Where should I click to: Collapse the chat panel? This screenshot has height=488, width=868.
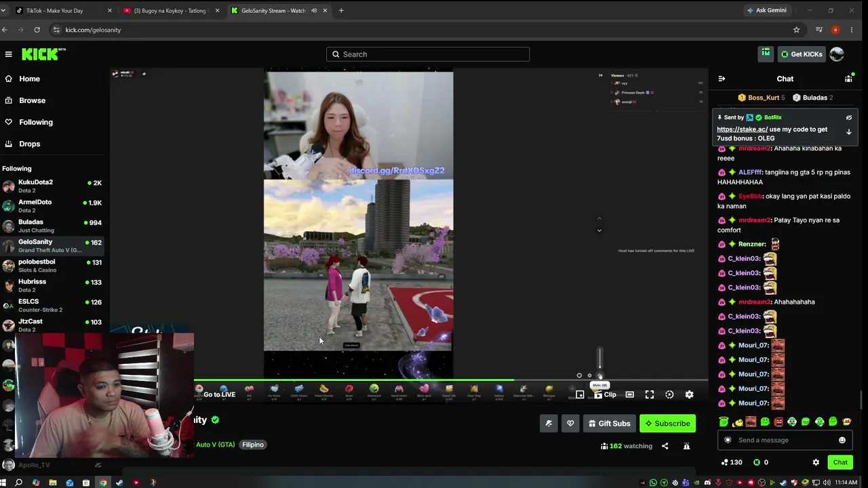coord(722,79)
